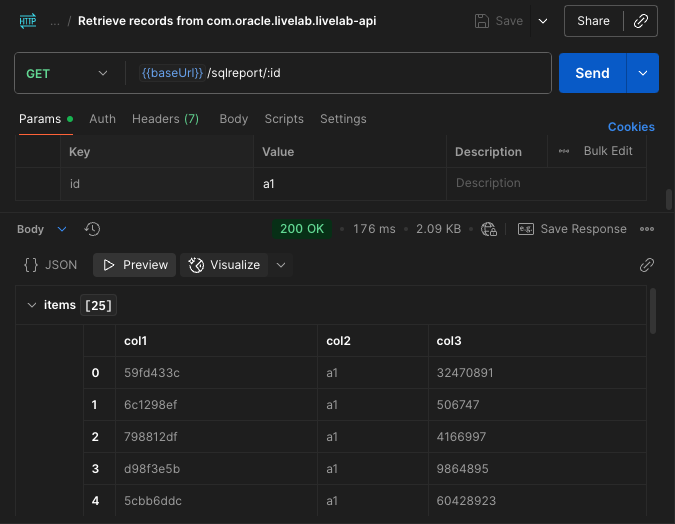Open the response Body dropdown

(x=42, y=229)
